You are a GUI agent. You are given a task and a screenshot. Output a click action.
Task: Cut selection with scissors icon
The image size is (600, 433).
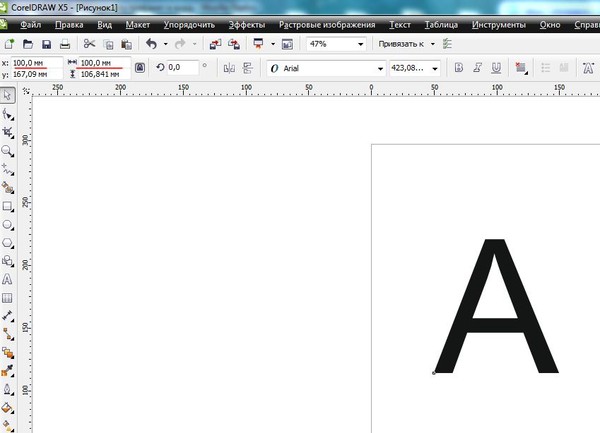pos(89,44)
